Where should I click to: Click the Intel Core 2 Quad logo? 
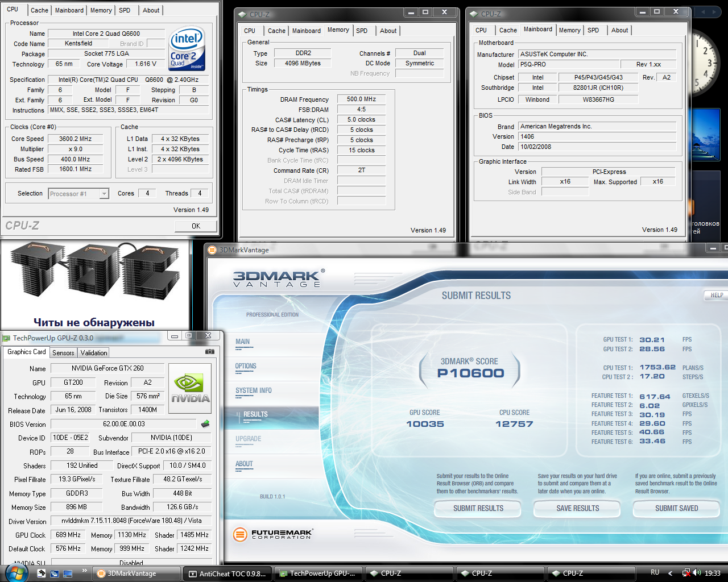[187, 49]
